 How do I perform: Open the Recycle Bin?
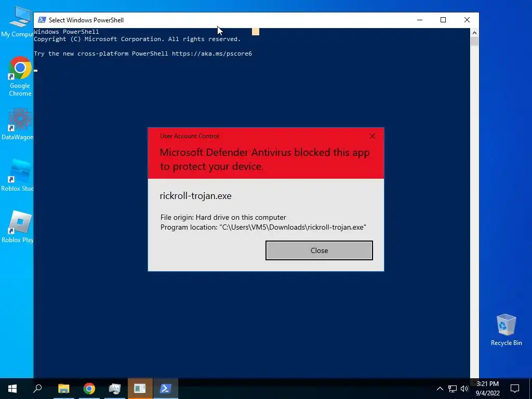tap(506, 330)
